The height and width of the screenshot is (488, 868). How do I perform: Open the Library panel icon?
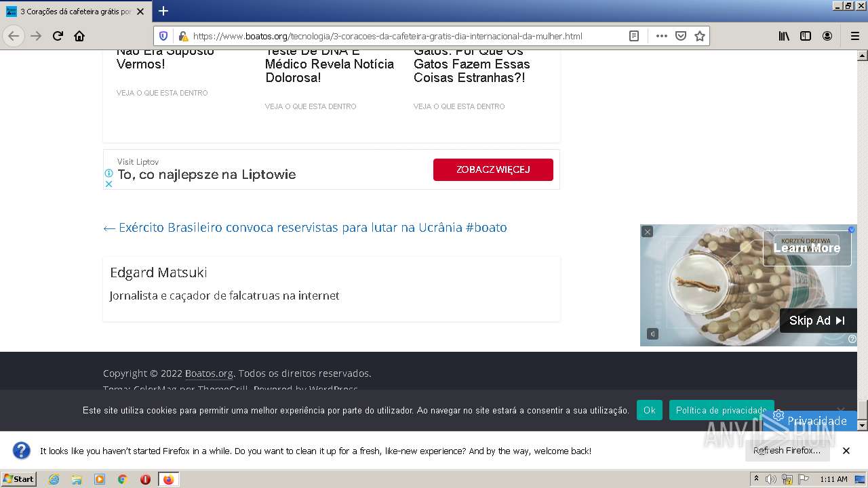[784, 36]
